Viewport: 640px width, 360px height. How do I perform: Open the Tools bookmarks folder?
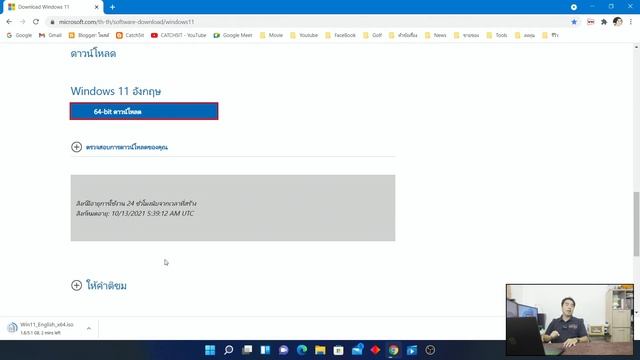497,36
